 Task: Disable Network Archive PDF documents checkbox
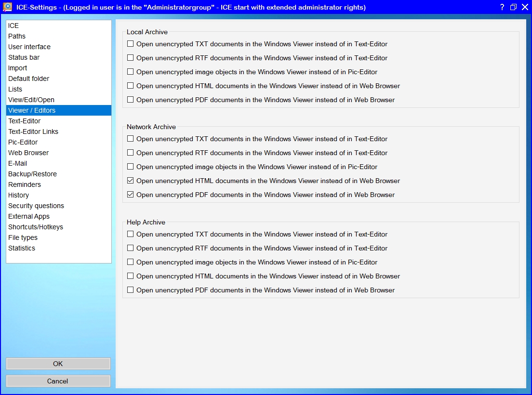pyautogui.click(x=131, y=195)
